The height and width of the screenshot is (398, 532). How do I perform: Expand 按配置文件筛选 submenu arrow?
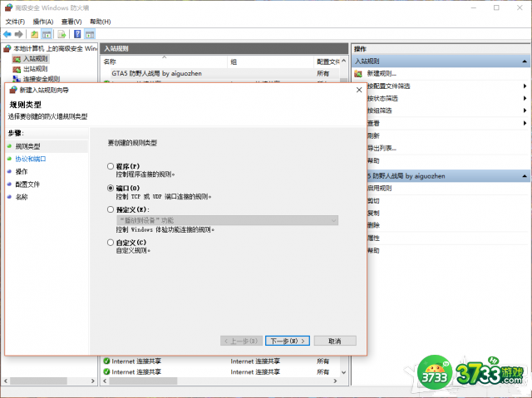point(525,86)
